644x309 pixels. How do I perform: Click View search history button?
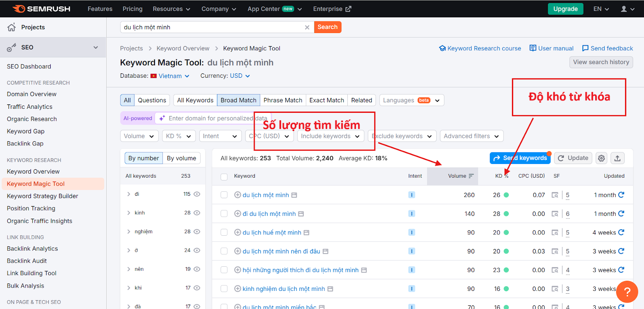tap(601, 62)
